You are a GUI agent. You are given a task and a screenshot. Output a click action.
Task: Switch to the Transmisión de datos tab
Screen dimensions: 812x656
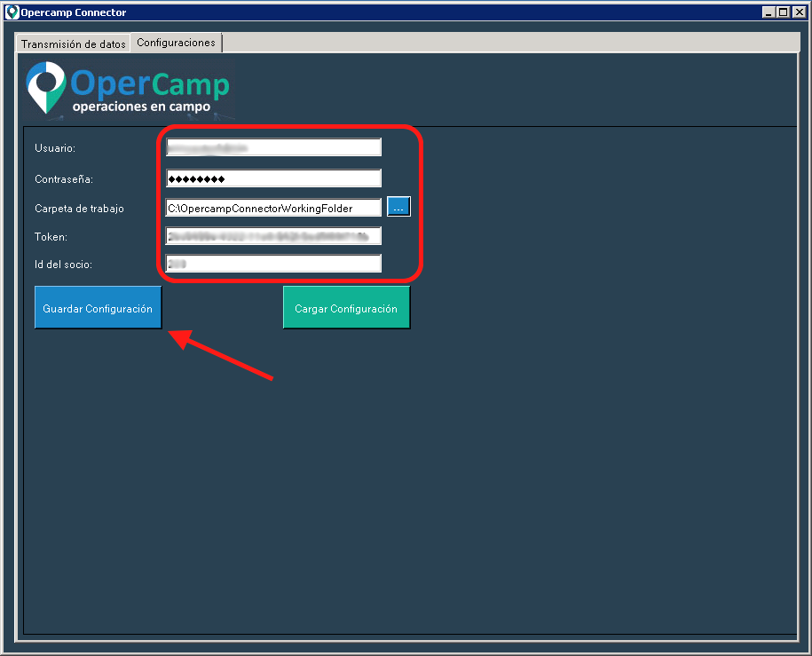pos(74,43)
